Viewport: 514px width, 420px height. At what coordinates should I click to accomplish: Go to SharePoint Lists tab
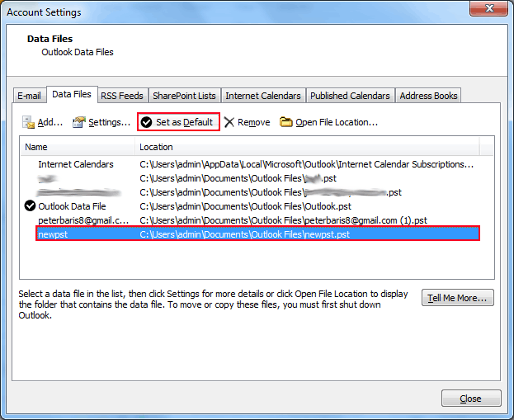(184, 96)
